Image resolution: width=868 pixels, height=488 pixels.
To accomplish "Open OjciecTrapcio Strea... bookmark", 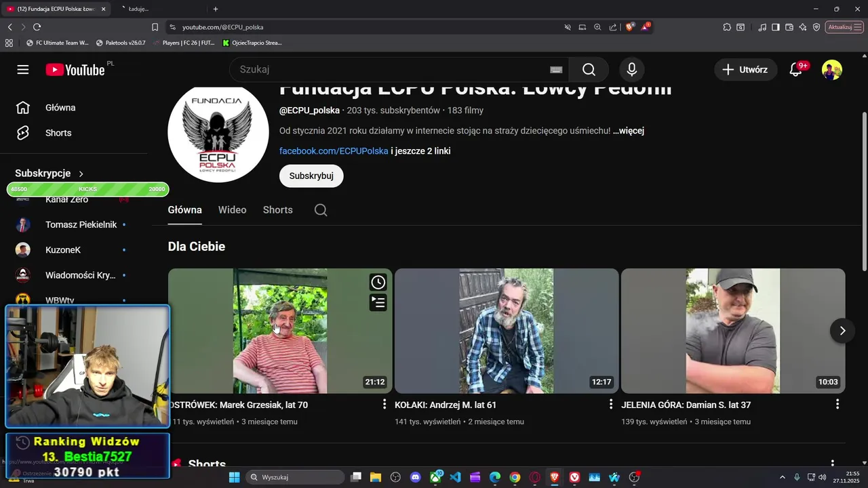I will pyautogui.click(x=252, y=43).
